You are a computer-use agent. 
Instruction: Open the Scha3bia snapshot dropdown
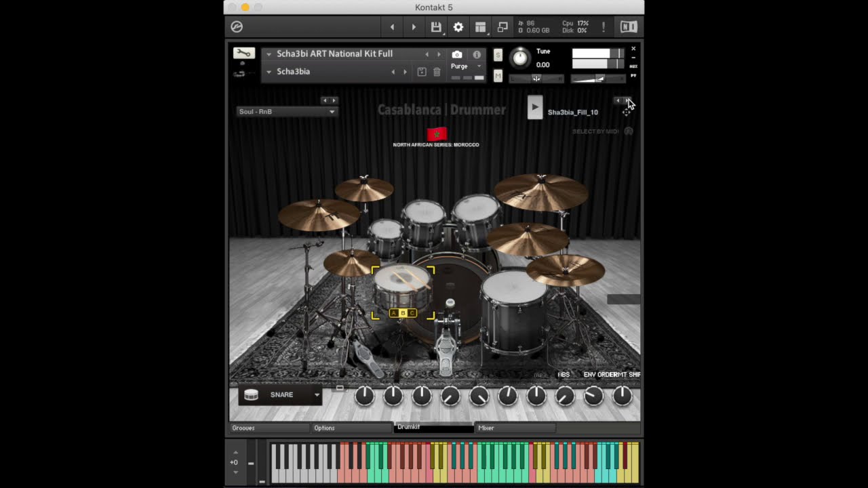click(269, 72)
